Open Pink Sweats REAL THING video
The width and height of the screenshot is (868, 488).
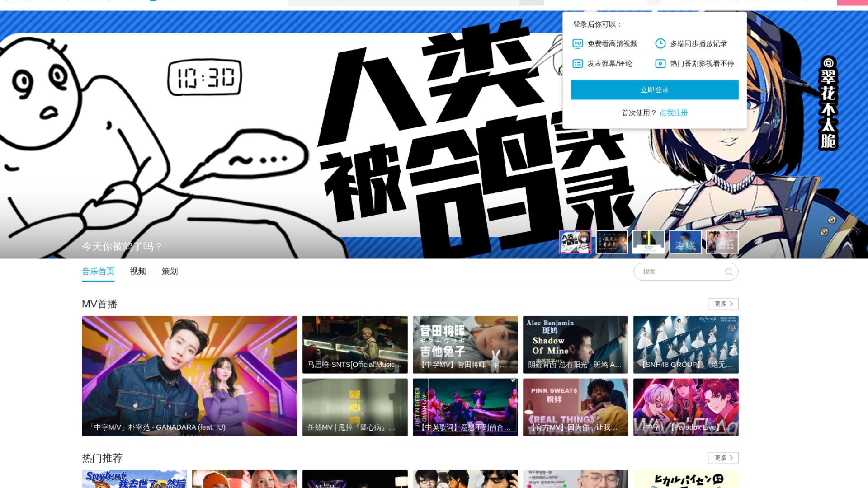tap(576, 407)
